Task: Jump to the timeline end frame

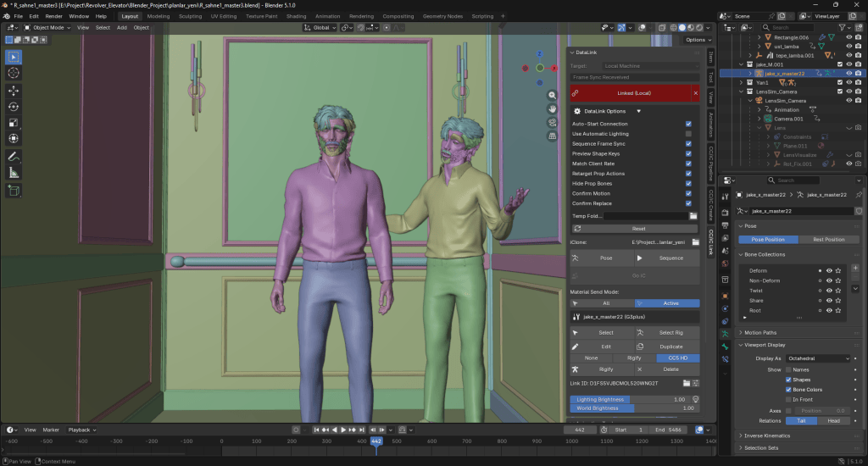Action: point(362,430)
